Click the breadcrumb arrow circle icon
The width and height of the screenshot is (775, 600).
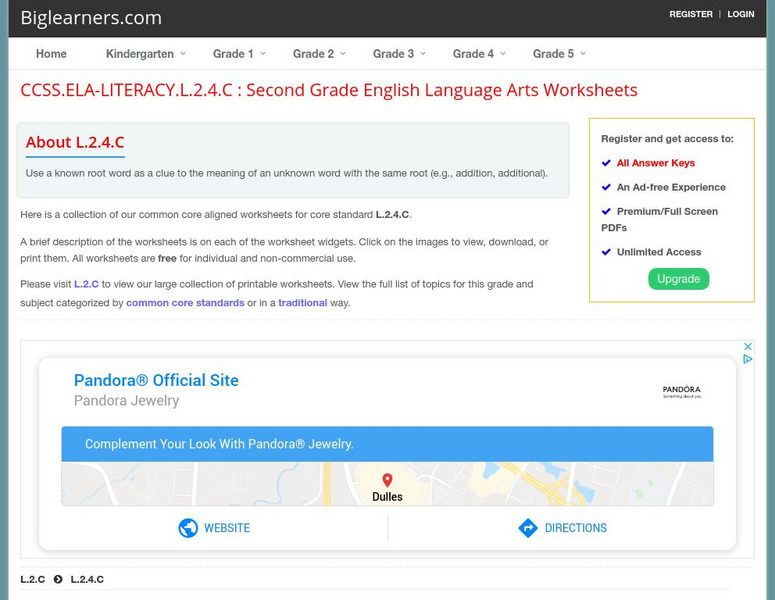coord(58,579)
